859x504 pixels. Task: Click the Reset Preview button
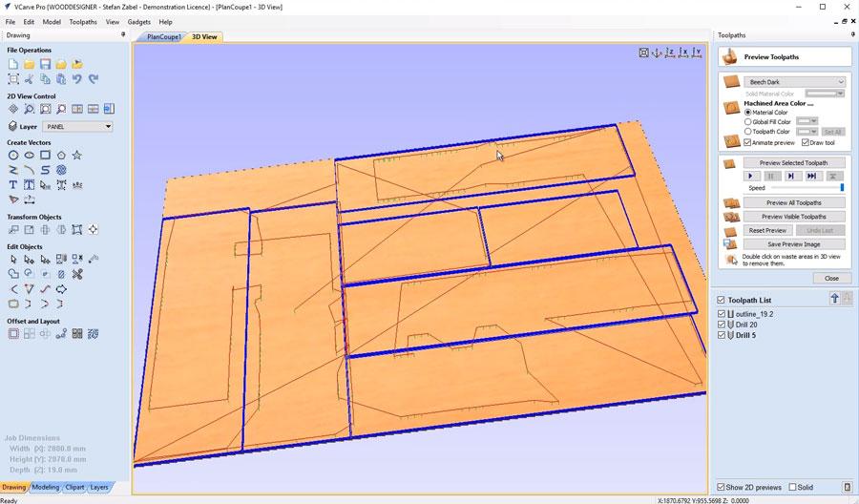[x=767, y=230]
